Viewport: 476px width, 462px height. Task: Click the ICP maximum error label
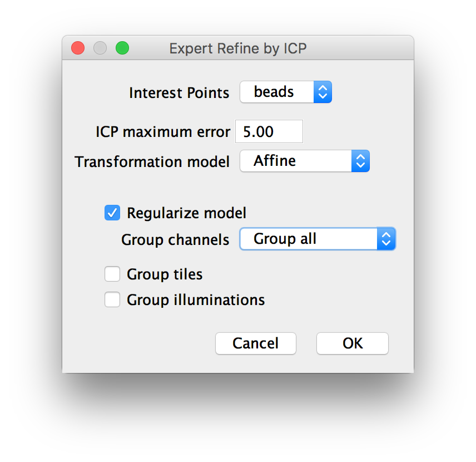(x=163, y=132)
